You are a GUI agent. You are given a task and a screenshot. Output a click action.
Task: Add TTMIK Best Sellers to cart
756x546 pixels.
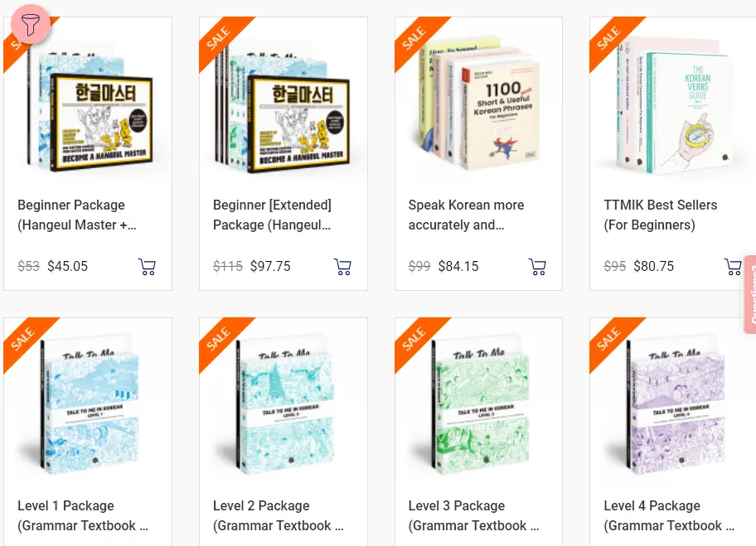[x=733, y=267]
